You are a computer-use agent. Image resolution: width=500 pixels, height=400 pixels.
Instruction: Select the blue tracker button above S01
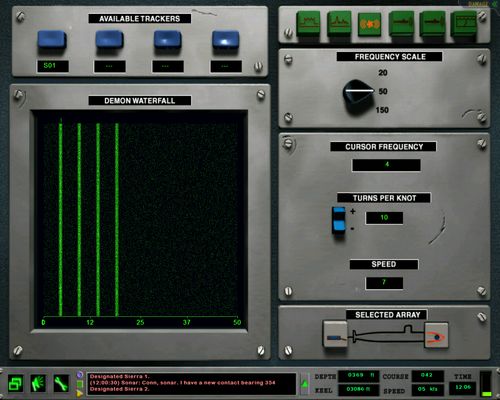52,40
